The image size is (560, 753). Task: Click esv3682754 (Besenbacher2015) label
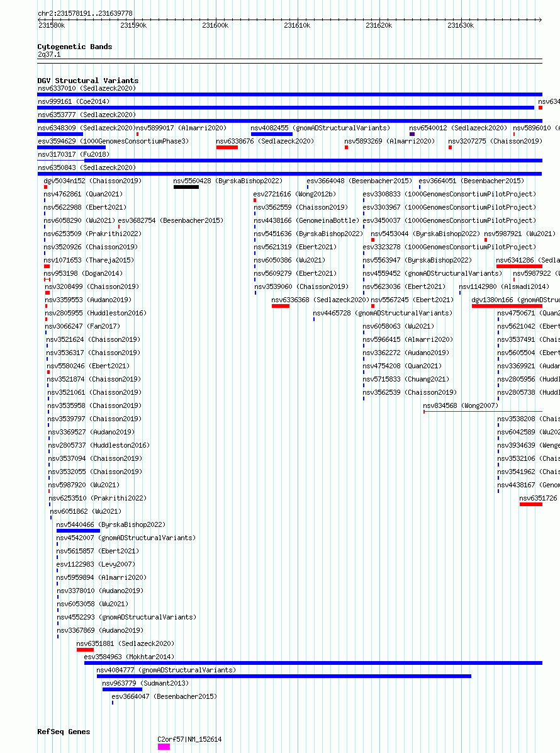[x=171, y=220]
